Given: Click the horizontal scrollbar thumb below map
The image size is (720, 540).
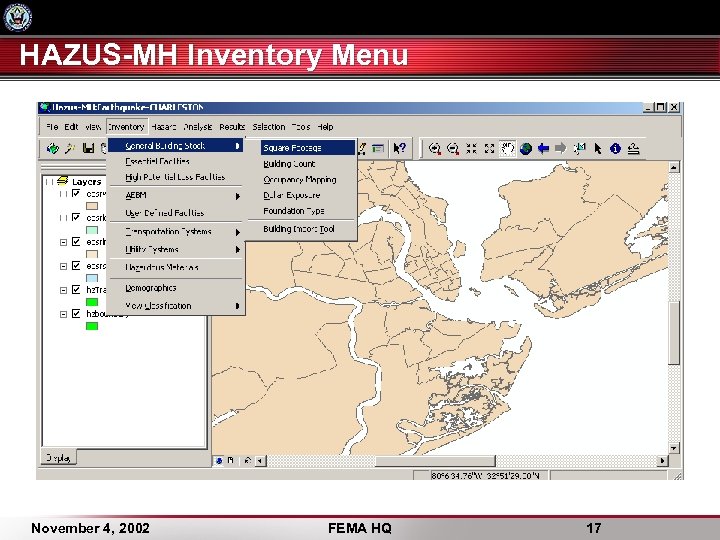Looking at the screenshot, I should [x=435, y=460].
